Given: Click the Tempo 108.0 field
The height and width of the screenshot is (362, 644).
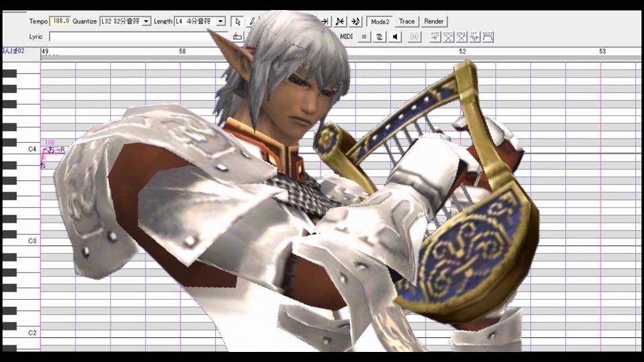Looking at the screenshot, I should pyautogui.click(x=60, y=21).
